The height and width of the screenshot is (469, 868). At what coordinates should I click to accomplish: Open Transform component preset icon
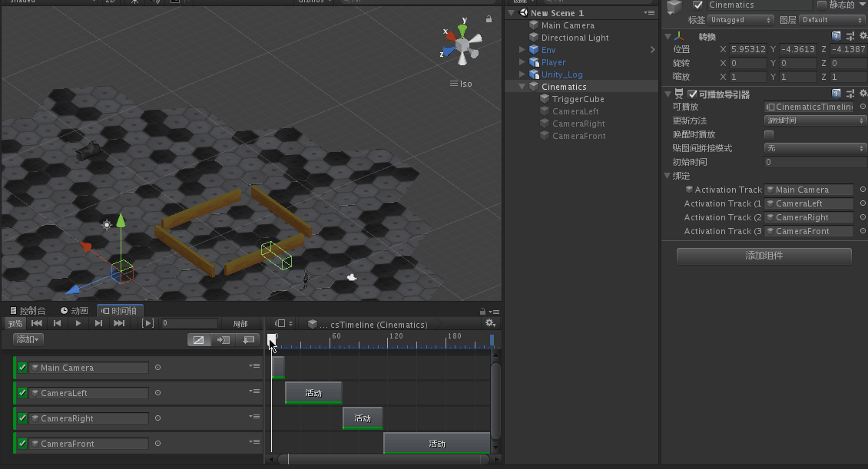pyautogui.click(x=850, y=36)
